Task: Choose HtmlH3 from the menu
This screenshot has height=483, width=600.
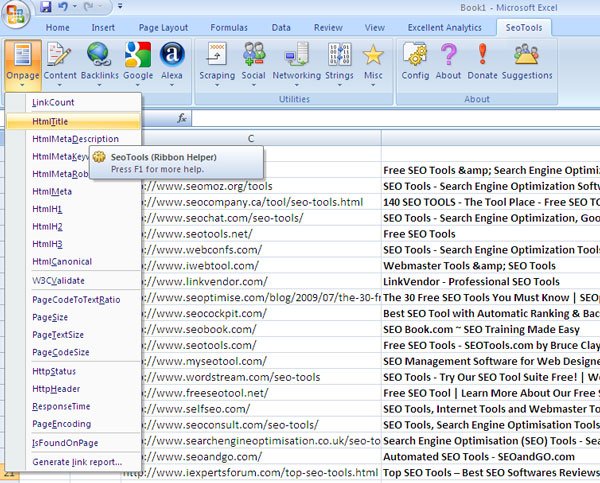Action: coord(73,244)
